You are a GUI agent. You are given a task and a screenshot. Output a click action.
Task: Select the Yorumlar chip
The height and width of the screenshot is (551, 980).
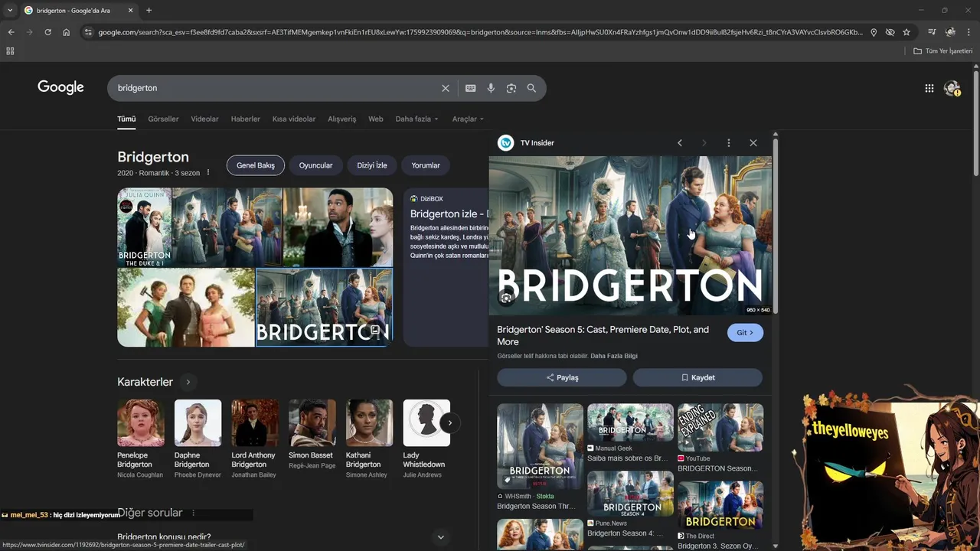tap(426, 165)
